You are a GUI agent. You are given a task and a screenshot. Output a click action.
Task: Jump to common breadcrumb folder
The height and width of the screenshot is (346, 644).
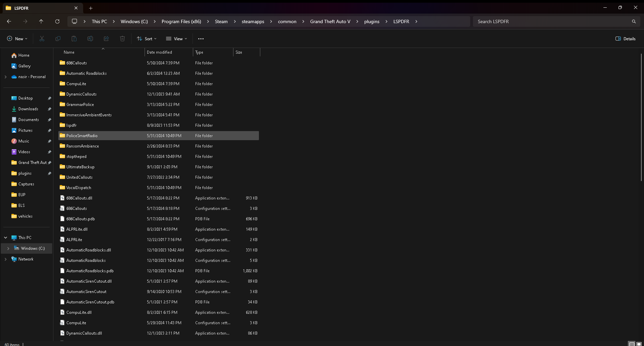pos(287,21)
